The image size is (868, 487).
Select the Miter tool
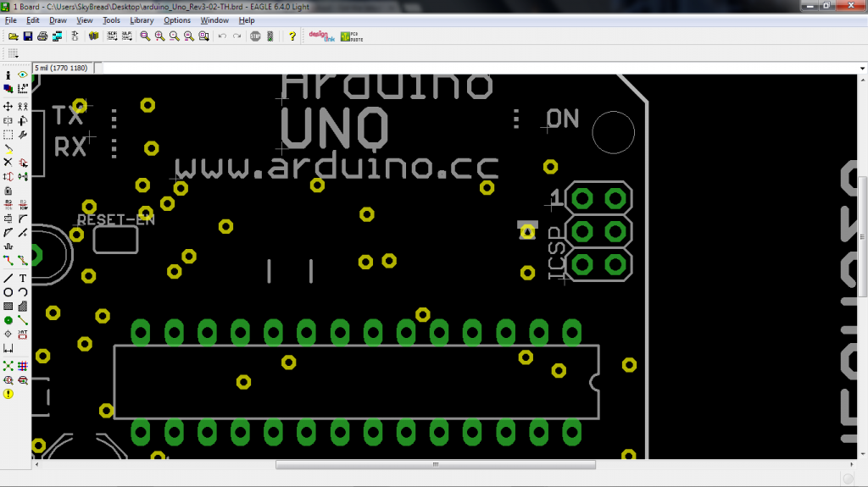coord(23,219)
